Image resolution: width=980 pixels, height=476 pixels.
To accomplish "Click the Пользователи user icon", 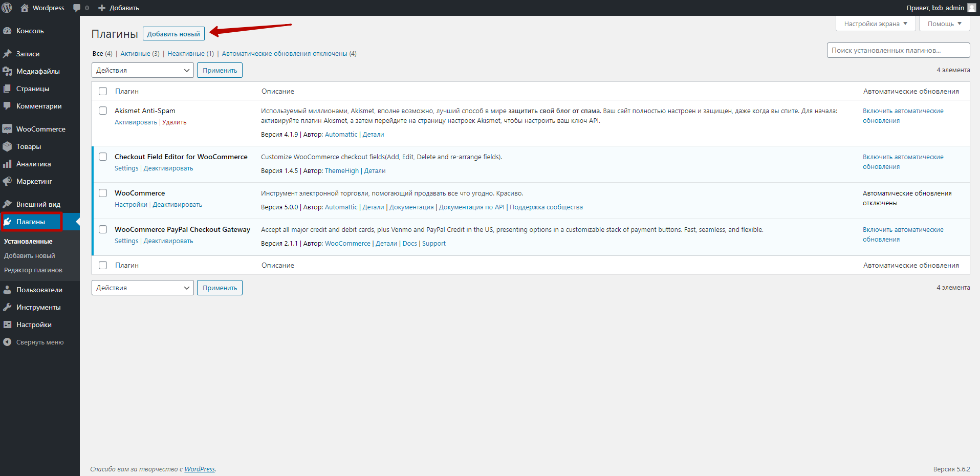I will pos(7,290).
